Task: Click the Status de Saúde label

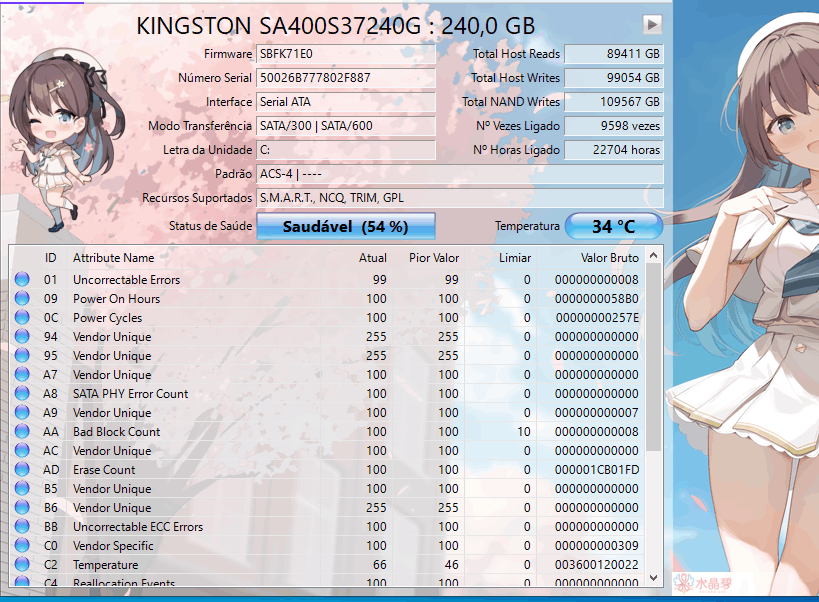Action: click(x=210, y=226)
